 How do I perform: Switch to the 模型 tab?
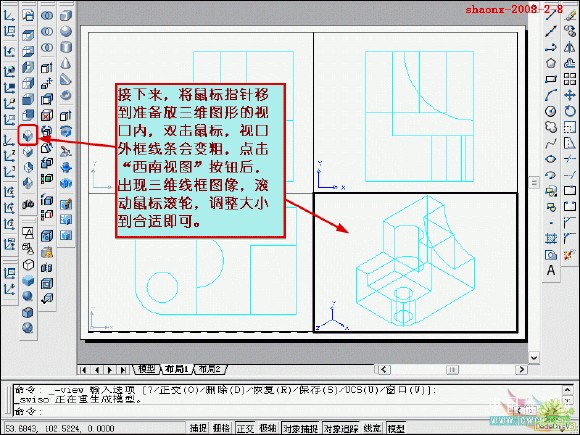[x=146, y=369]
